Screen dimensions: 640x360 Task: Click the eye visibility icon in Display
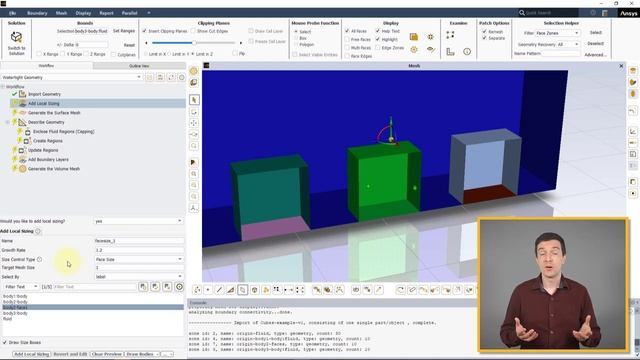tap(430, 49)
